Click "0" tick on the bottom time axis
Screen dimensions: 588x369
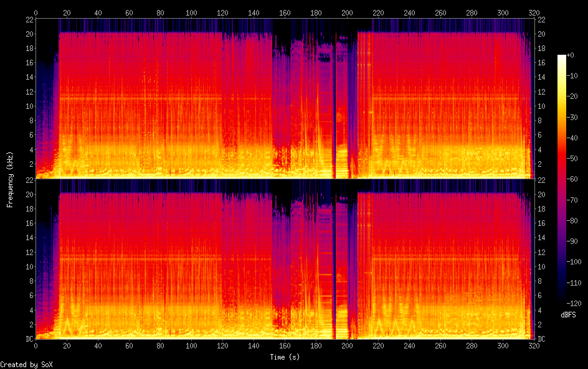tap(36, 345)
